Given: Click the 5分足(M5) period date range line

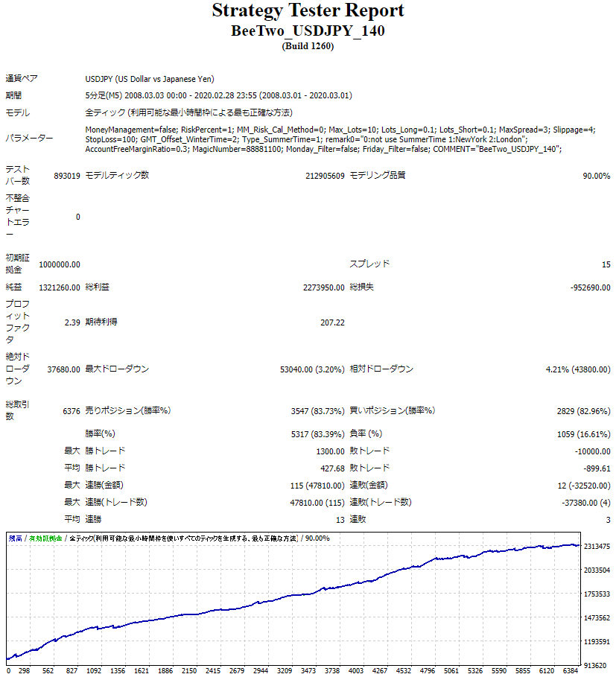Looking at the screenshot, I should click(x=218, y=95).
